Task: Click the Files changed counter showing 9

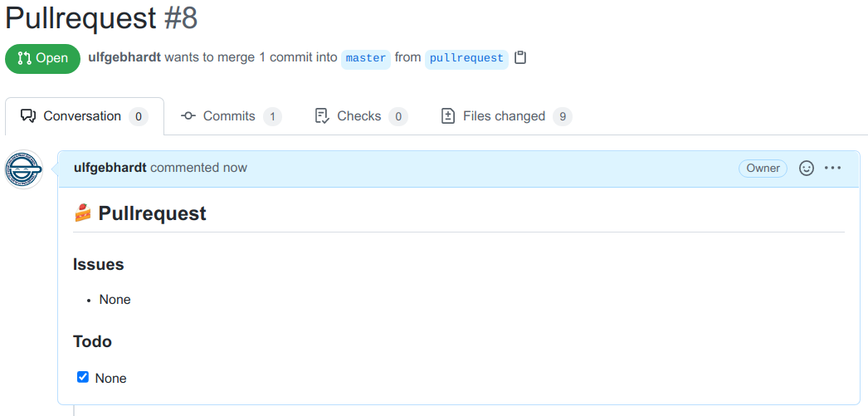Action: coord(563,116)
